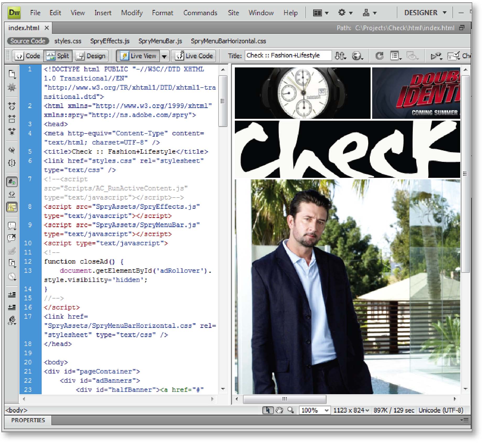The height and width of the screenshot is (448, 488).
Task: Open Recent Snippets icon
Action: click(12, 263)
